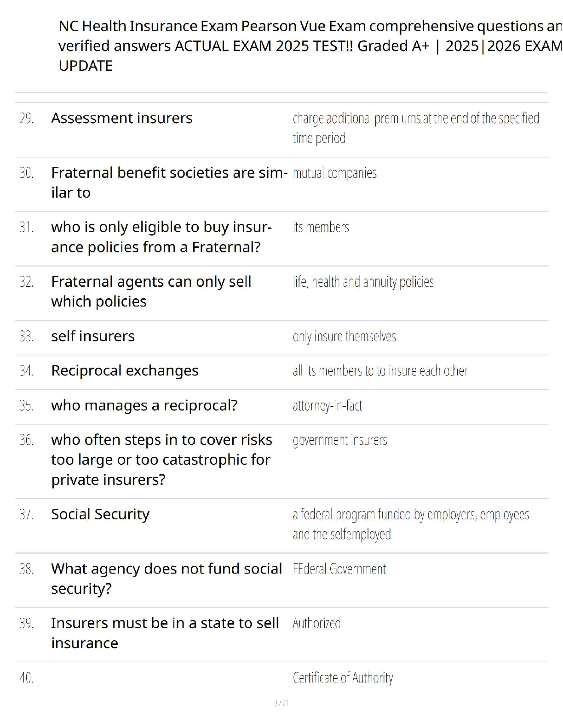The width and height of the screenshot is (563, 728).
Task: Click the answer 'life, health and annuity policies'
Action: [363, 282]
